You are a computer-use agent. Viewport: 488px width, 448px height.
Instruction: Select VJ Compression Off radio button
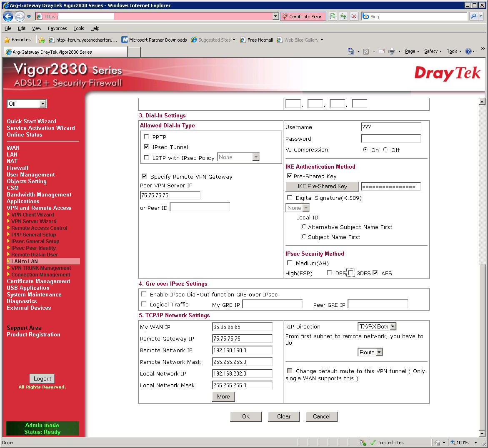pos(385,149)
